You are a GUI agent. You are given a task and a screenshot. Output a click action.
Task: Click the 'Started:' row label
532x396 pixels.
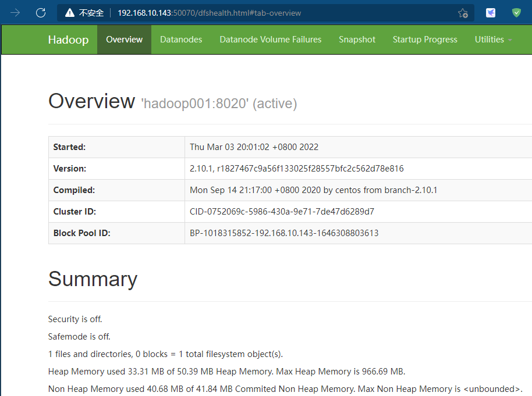coord(69,147)
